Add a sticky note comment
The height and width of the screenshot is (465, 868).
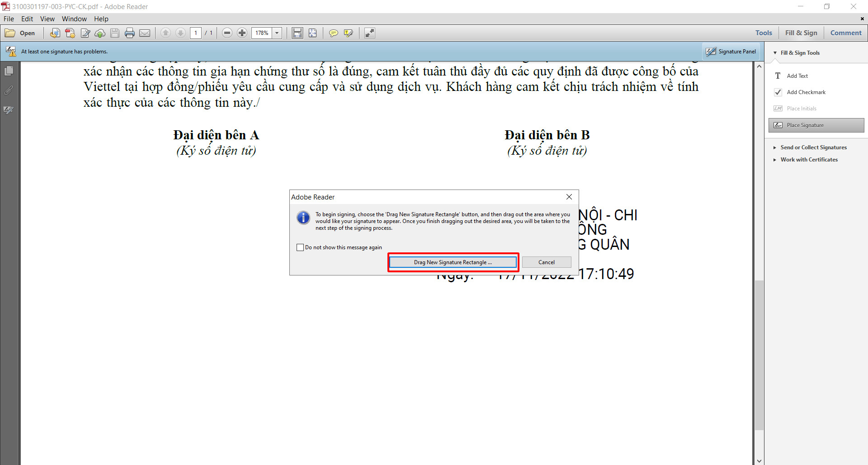click(x=333, y=33)
